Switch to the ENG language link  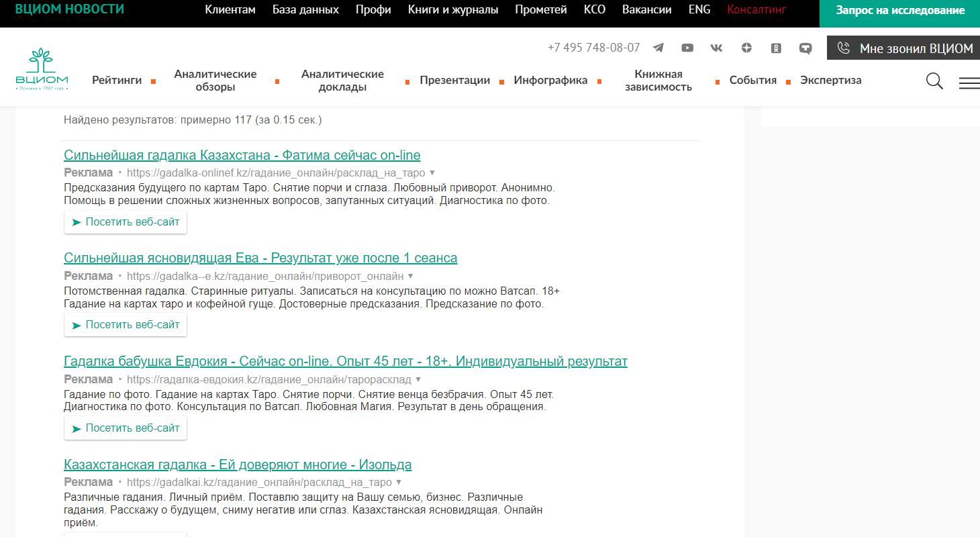tap(699, 9)
